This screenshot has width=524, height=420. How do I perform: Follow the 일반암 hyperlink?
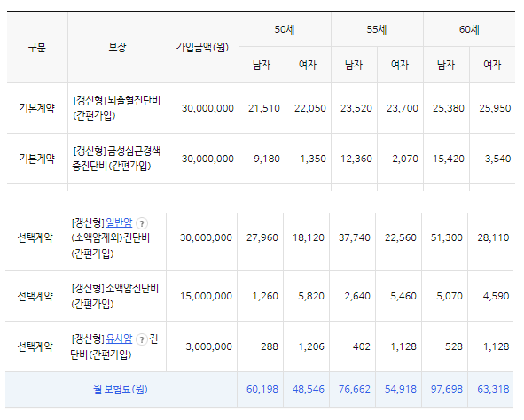point(119,222)
